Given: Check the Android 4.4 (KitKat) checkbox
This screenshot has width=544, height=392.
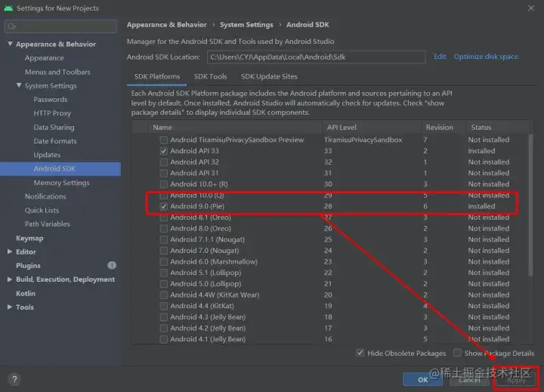Looking at the screenshot, I should pos(164,306).
